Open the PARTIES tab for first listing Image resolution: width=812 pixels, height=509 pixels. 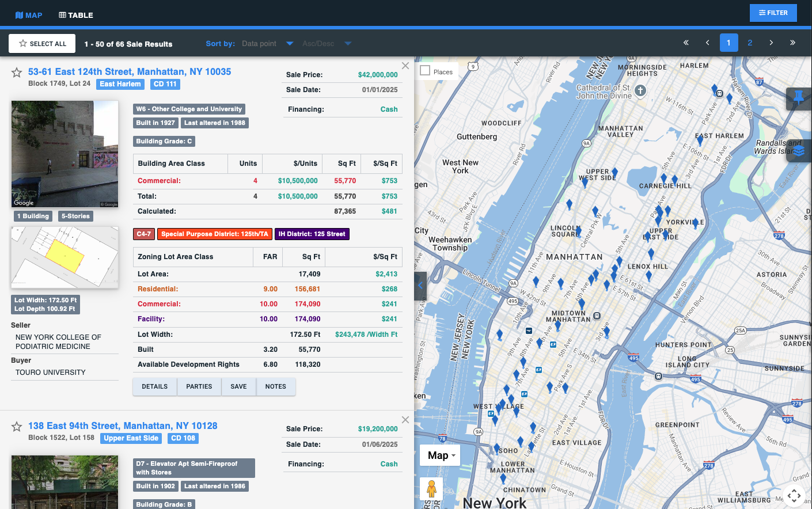tap(199, 387)
